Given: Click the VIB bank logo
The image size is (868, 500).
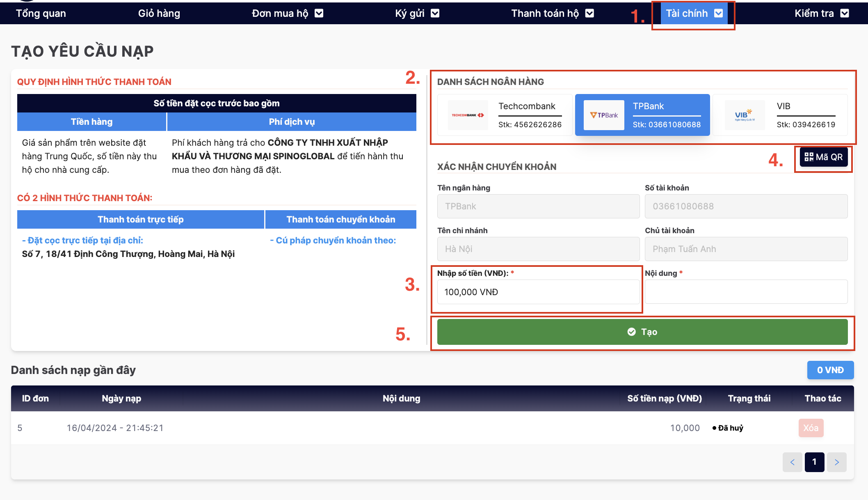Looking at the screenshot, I should pos(744,115).
